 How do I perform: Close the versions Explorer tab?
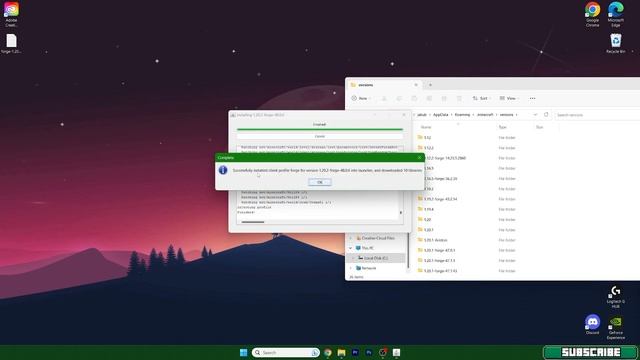point(416,85)
